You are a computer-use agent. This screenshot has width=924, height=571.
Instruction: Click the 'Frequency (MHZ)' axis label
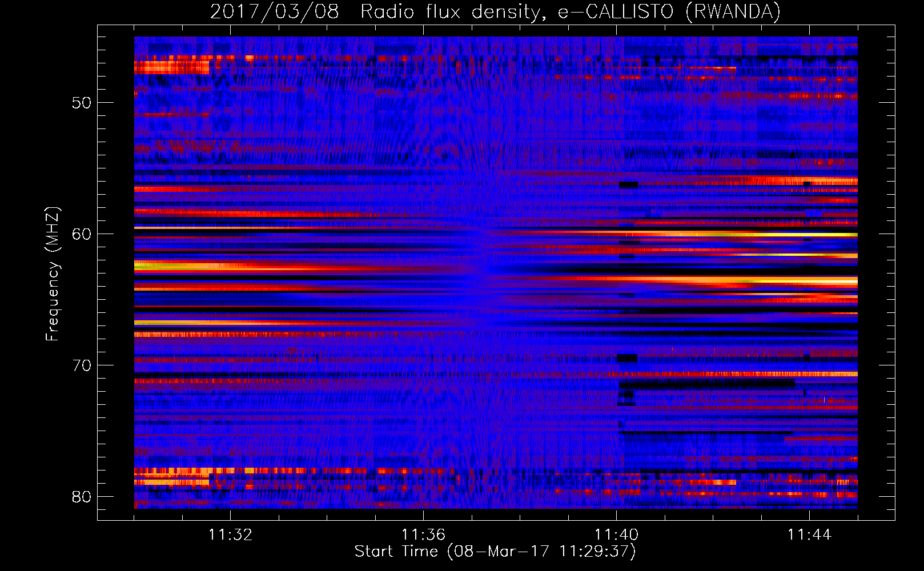click(52, 274)
